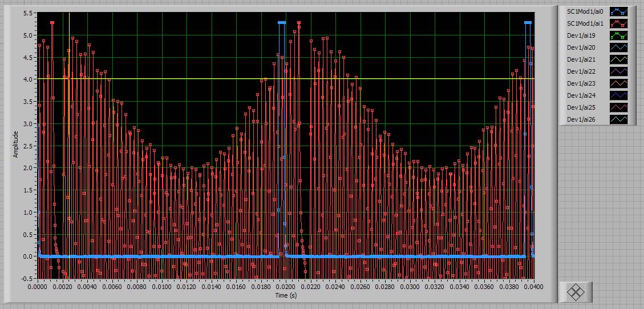The height and width of the screenshot is (309, 644).
Task: Click the cursor mover diamond pad
Action: pyautogui.click(x=576, y=292)
